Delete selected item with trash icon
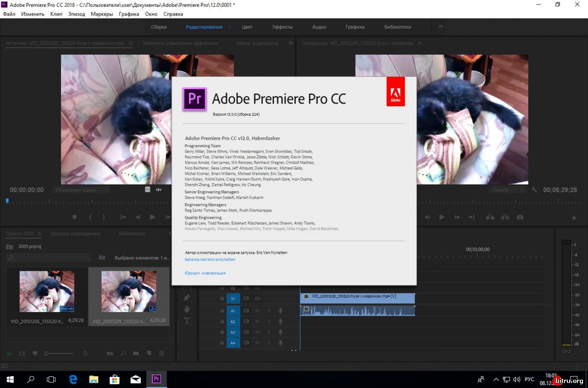Viewport: 588px width, 388px height. [x=161, y=354]
